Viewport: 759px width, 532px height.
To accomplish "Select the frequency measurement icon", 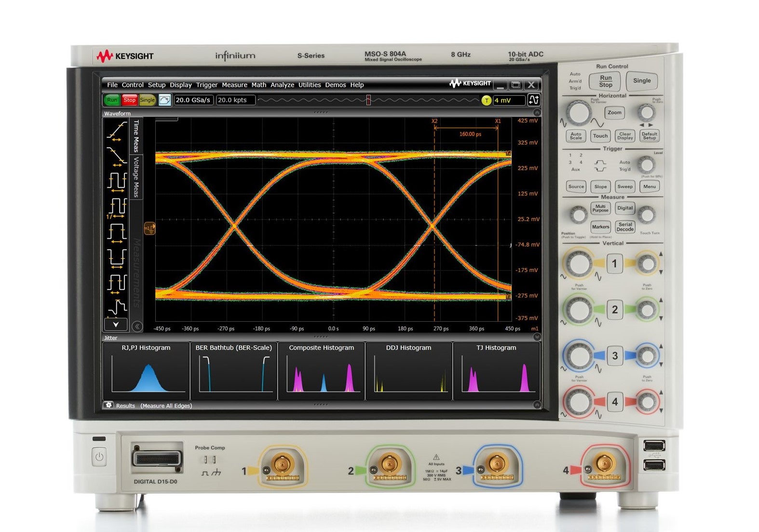I will click(x=116, y=207).
